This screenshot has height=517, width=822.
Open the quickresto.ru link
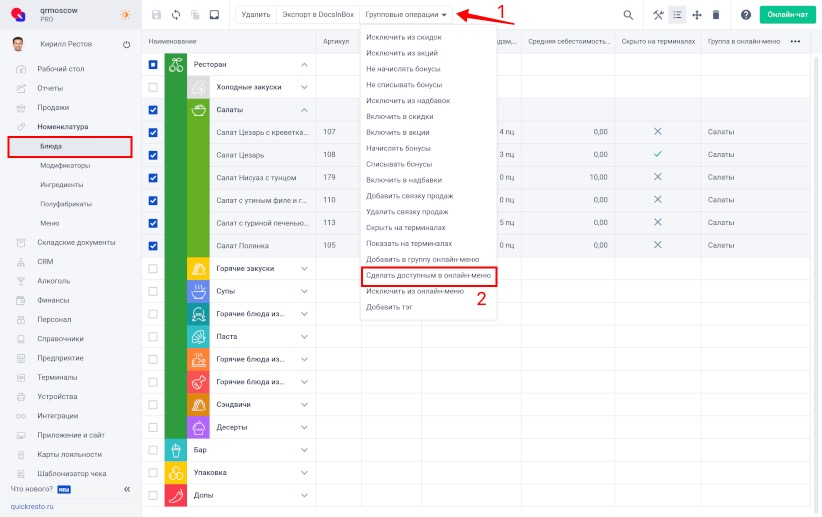[x=32, y=507]
